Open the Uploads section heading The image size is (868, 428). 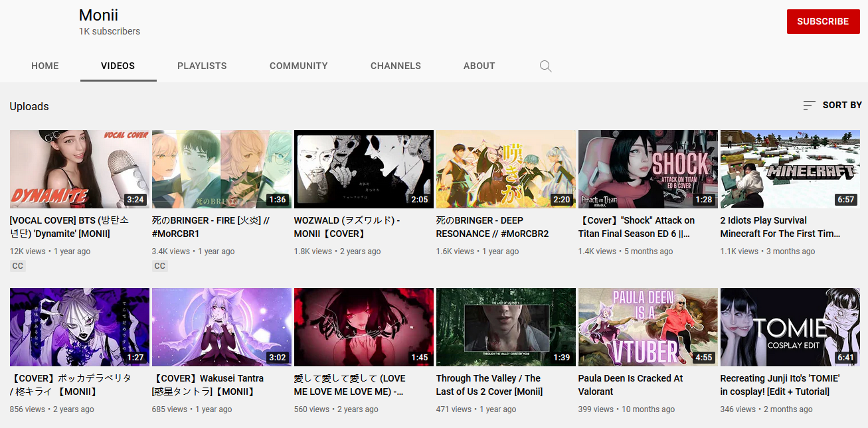point(29,106)
